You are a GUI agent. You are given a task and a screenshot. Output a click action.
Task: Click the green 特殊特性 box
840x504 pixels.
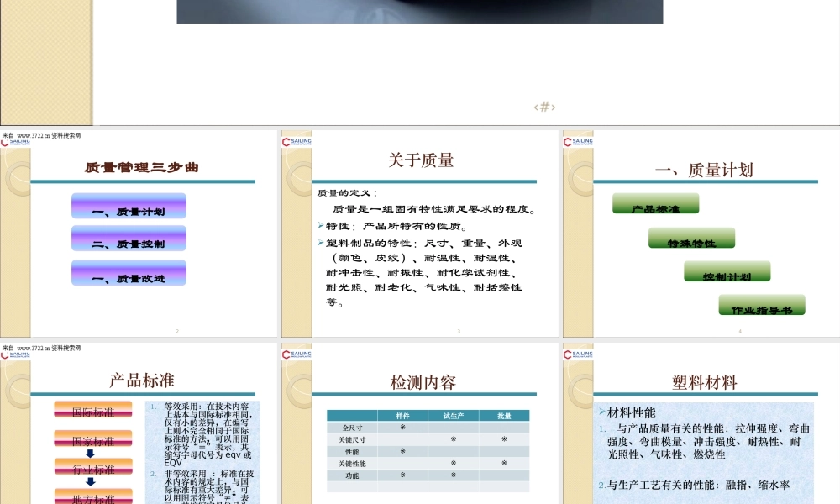coord(691,238)
